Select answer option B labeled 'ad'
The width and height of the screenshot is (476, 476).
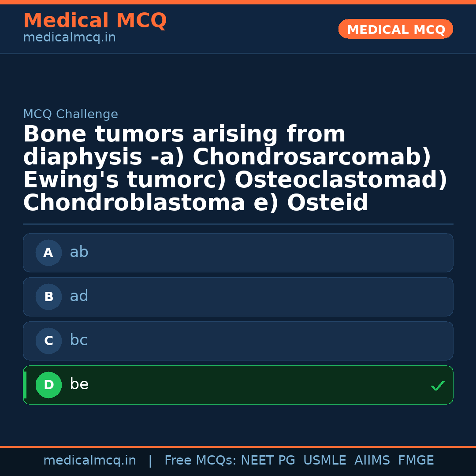238,297
